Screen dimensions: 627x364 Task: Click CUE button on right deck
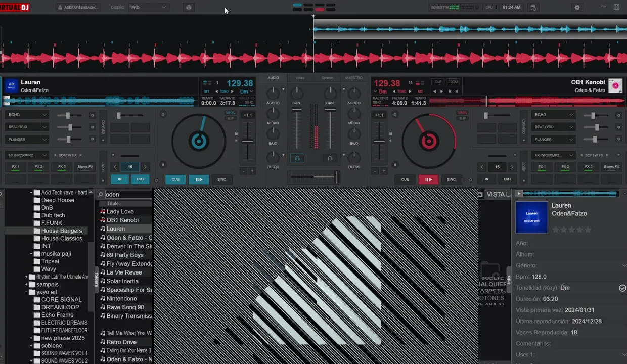(405, 179)
